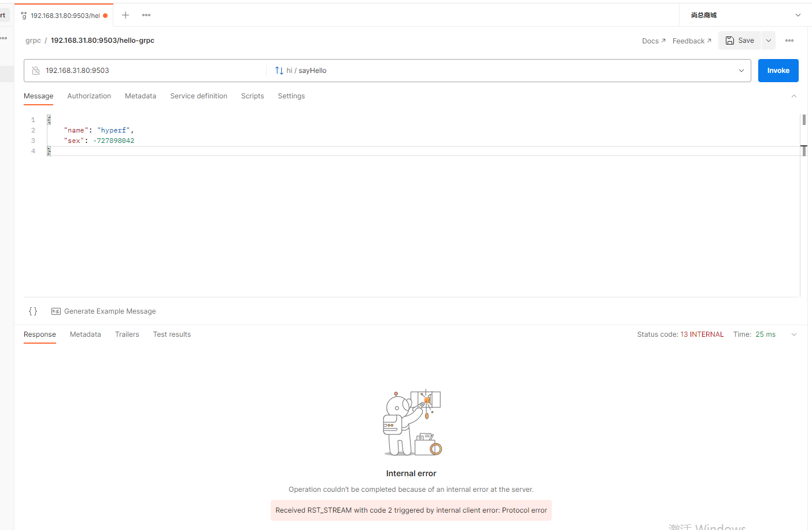The image size is (812, 530).
Task: Expand the Save button dropdown arrow
Action: (x=768, y=41)
